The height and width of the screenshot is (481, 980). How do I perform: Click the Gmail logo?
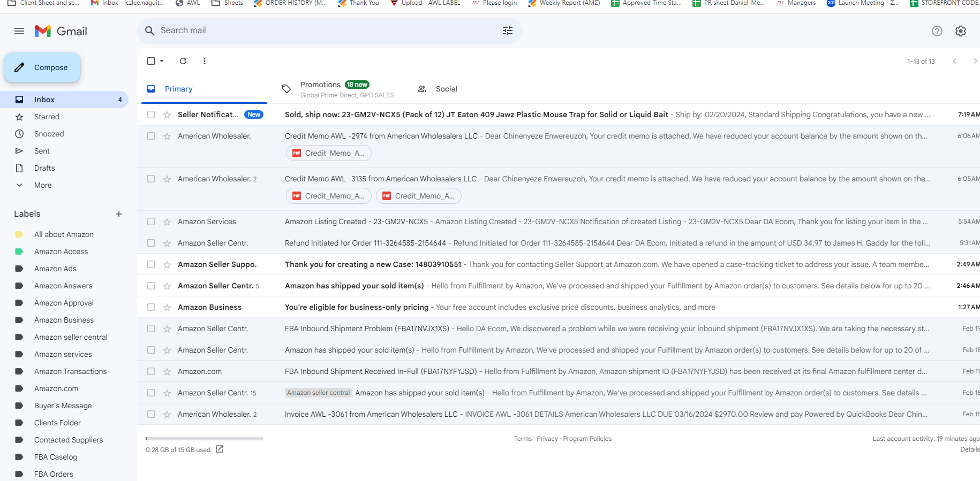point(61,31)
